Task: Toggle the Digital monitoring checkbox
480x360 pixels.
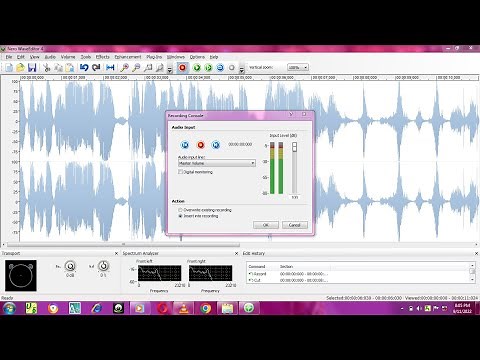Action: [180, 172]
